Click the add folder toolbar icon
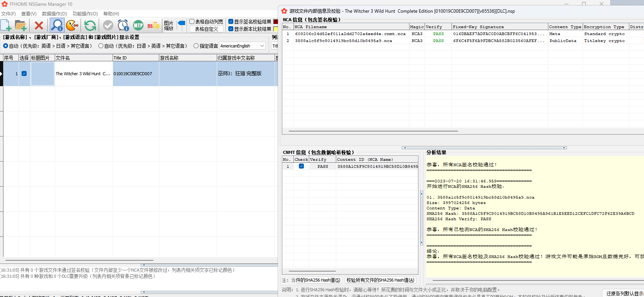The width and height of the screenshot is (644, 297). 20,25
